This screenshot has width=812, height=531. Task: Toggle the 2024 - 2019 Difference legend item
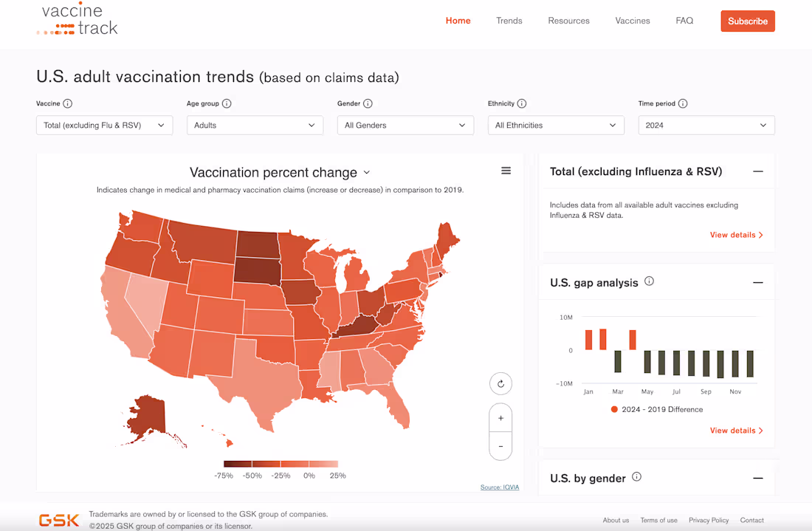pos(656,408)
